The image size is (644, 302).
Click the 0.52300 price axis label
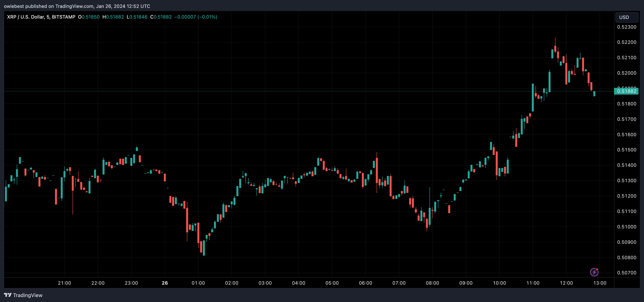[626, 27]
